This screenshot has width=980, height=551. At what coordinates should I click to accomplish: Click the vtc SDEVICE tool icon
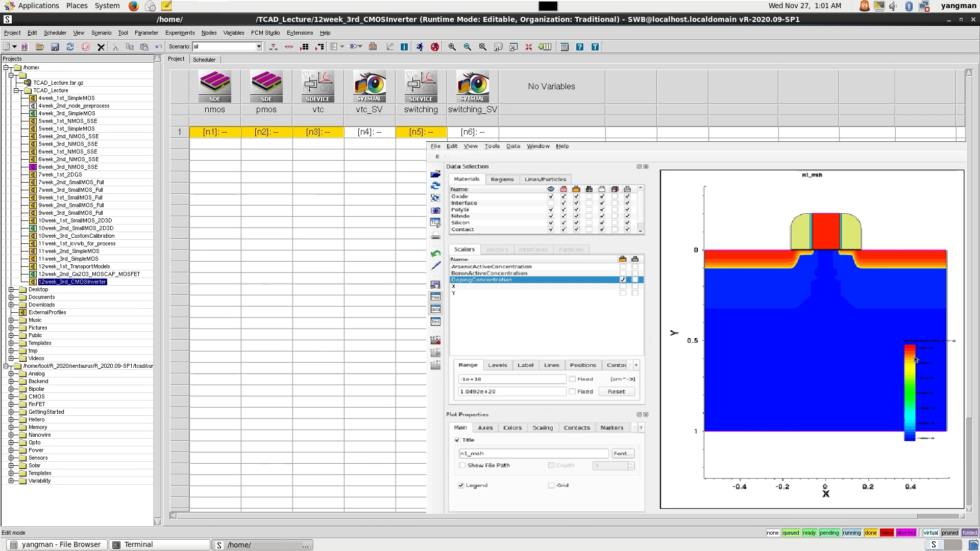pyautogui.click(x=318, y=87)
